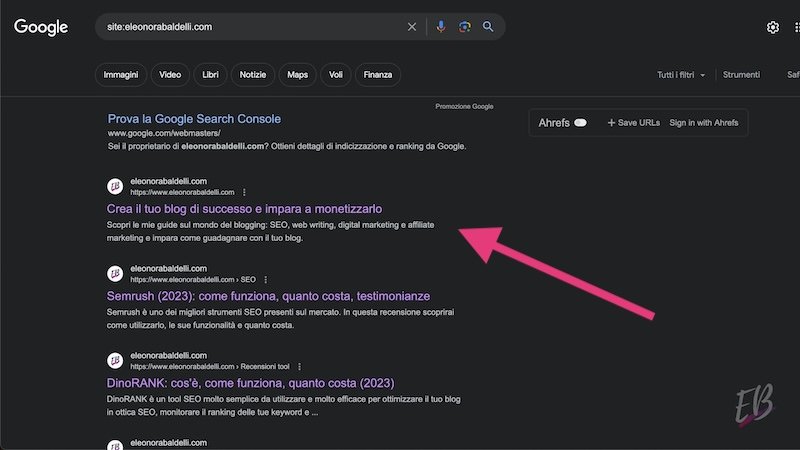This screenshot has height=450, width=800.
Task: Click Save URLs in Ahrefs bar
Action: tap(633, 123)
